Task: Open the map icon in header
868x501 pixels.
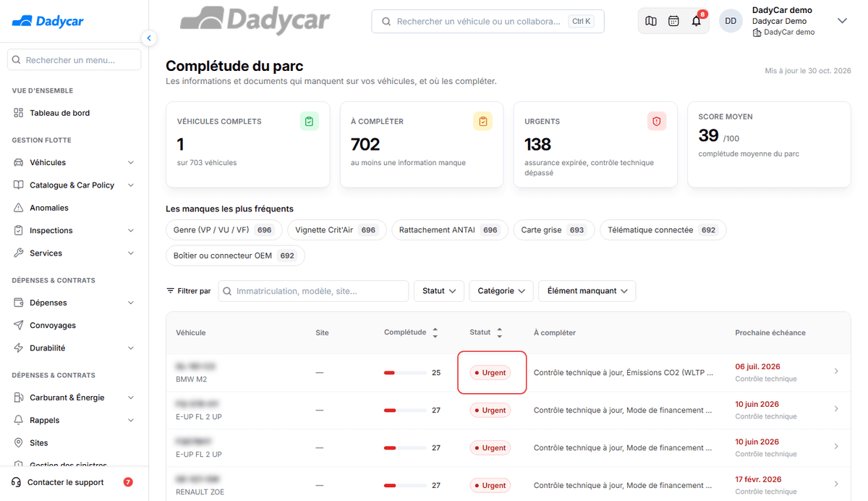Action: click(651, 21)
